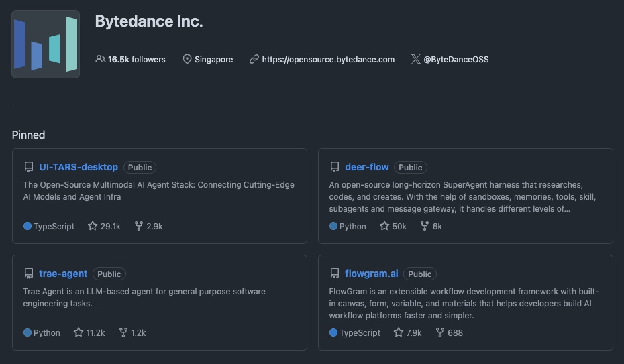Screen dimensions: 624x364
Task: Click the star icon next to 11.2k
Action: (x=79, y=332)
